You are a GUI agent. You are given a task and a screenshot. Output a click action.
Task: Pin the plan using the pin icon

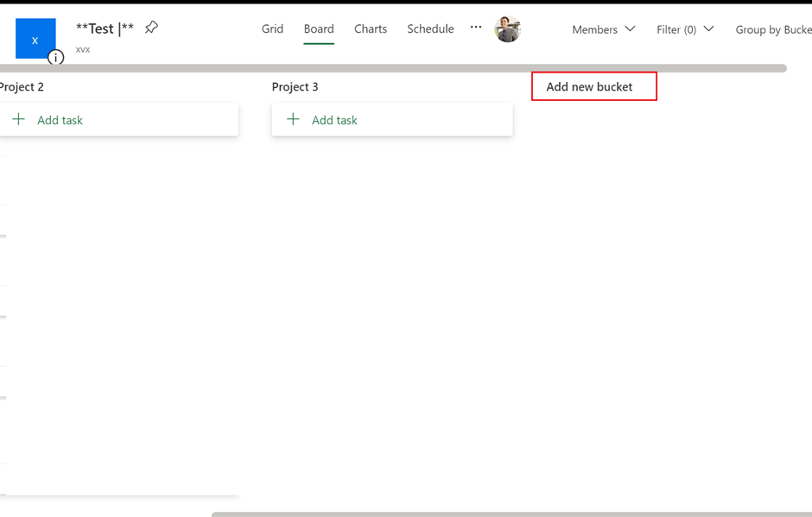(x=151, y=28)
